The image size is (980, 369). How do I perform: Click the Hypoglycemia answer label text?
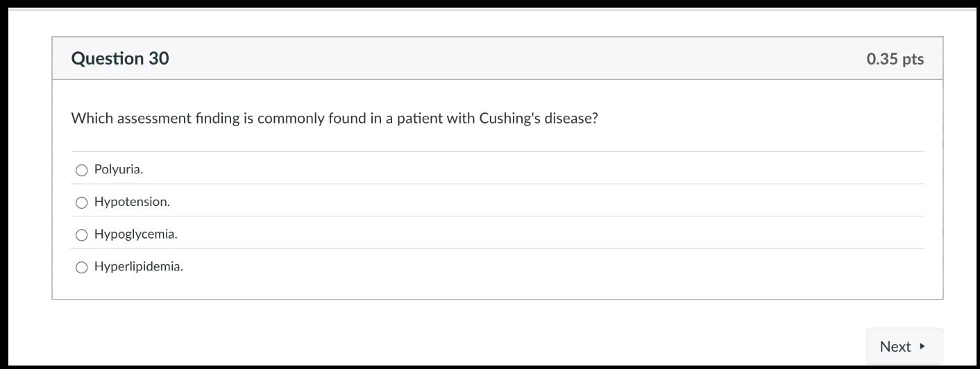point(136,234)
